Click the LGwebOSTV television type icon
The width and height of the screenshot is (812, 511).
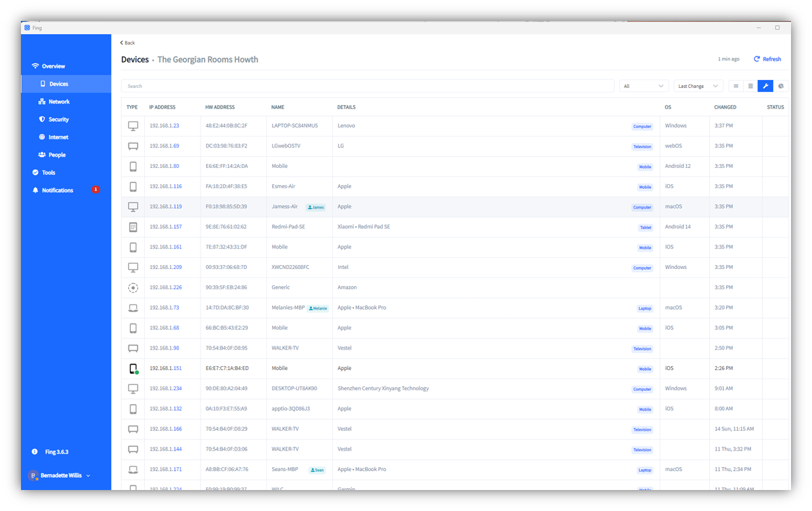point(133,146)
